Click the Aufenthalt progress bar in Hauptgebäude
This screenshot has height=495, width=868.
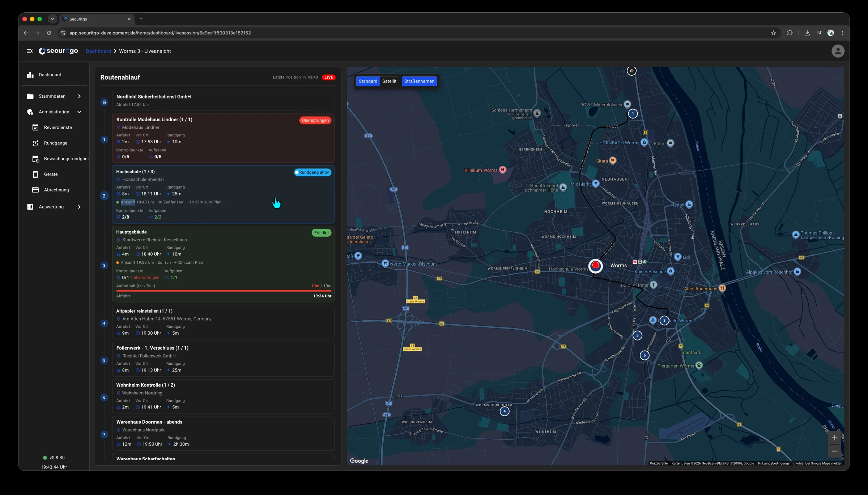coord(224,291)
